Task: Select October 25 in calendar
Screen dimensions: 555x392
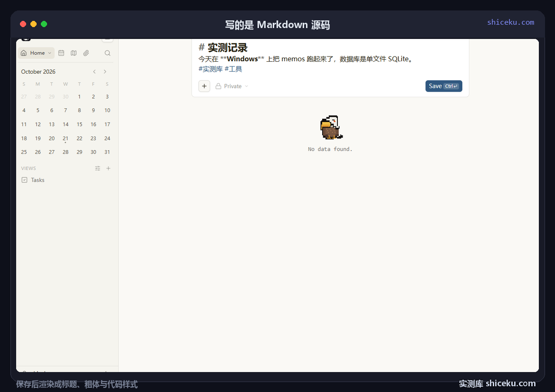Action: click(x=24, y=152)
